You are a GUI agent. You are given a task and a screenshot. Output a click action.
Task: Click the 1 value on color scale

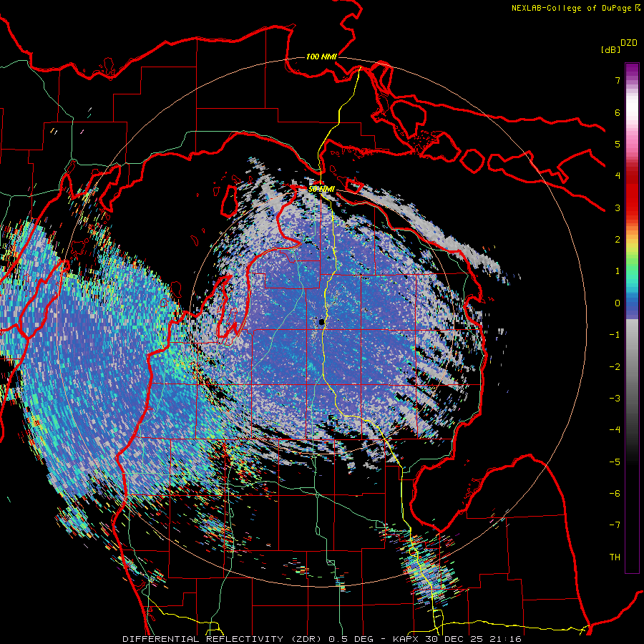[618, 271]
